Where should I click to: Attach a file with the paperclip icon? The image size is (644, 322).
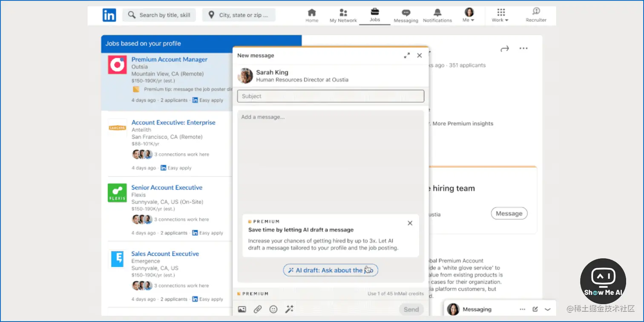tap(257, 310)
